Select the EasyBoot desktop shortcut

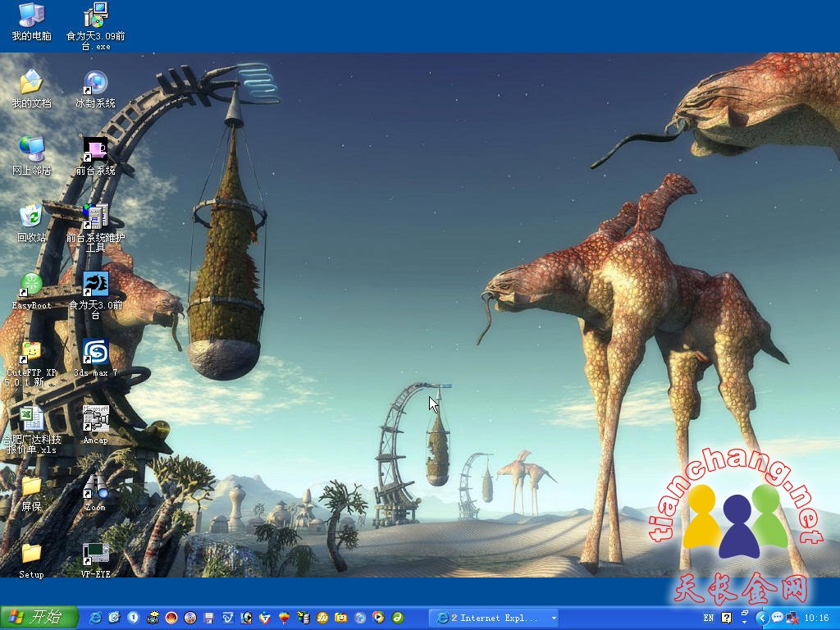click(32, 291)
